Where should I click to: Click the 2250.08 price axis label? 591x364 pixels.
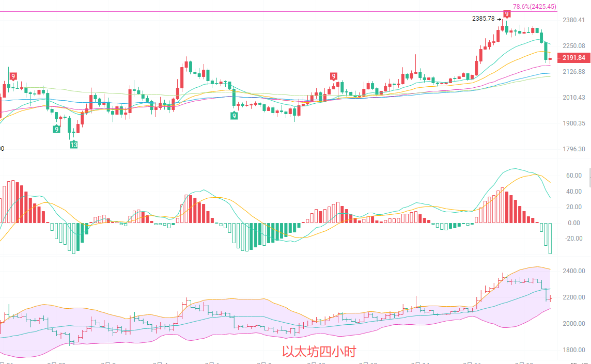coord(574,46)
